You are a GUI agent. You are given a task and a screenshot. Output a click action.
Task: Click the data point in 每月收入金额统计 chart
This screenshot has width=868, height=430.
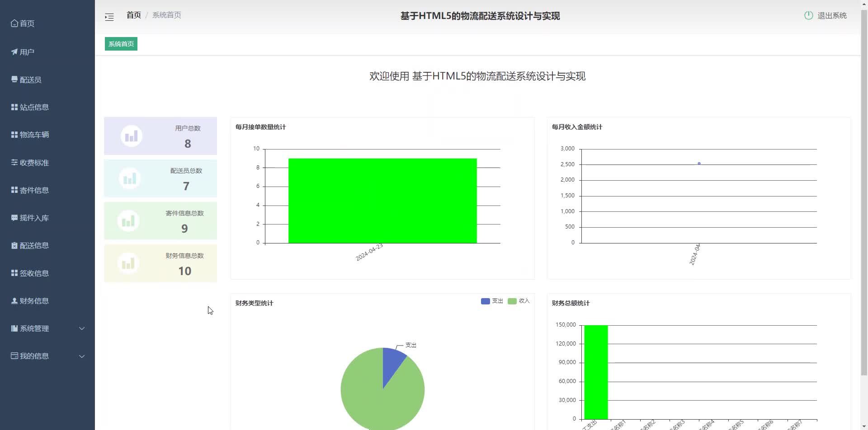(699, 164)
